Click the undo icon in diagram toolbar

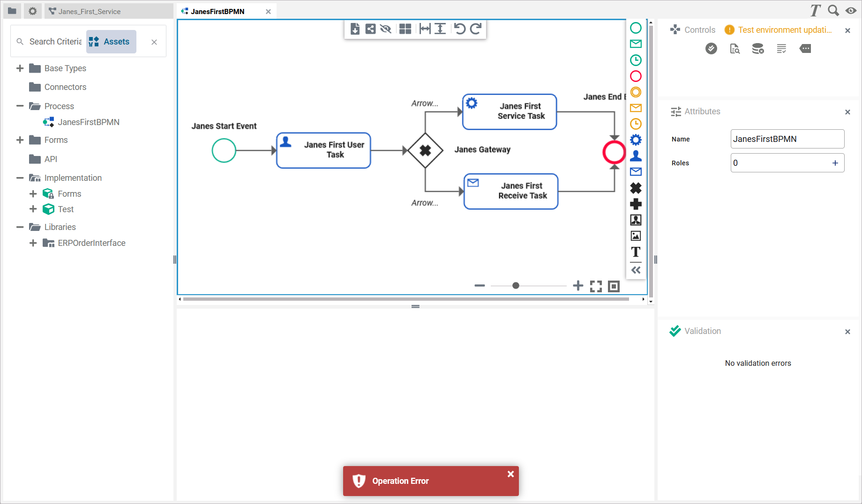pos(460,29)
